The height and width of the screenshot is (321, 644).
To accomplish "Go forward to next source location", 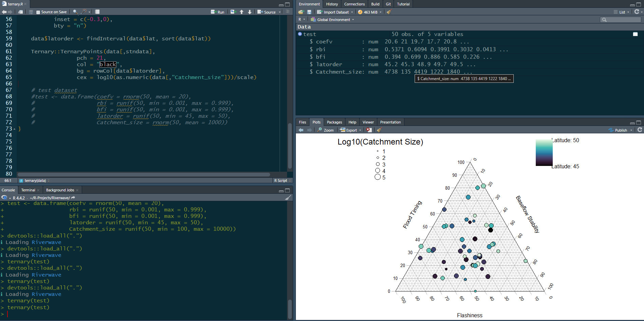I will click(x=10, y=12).
